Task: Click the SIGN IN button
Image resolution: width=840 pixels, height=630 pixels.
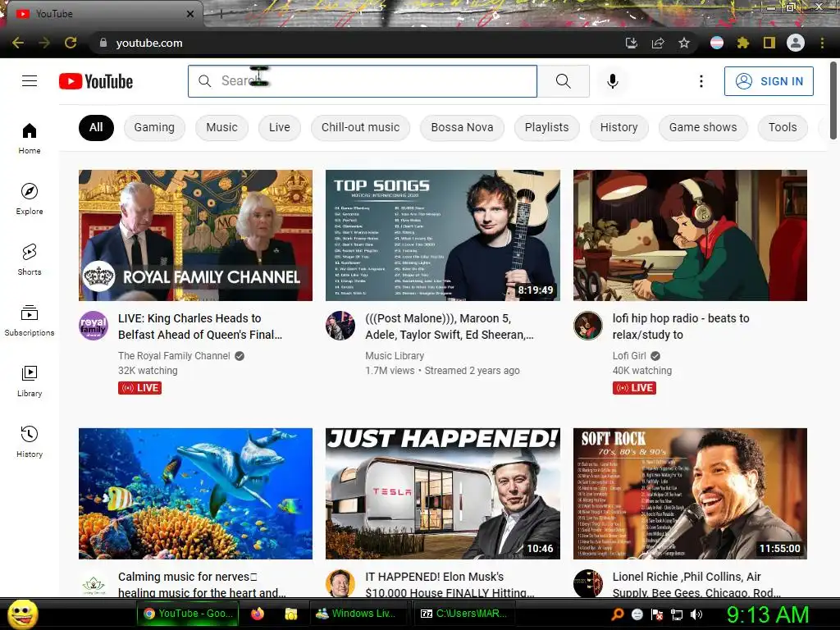Action: point(769,81)
